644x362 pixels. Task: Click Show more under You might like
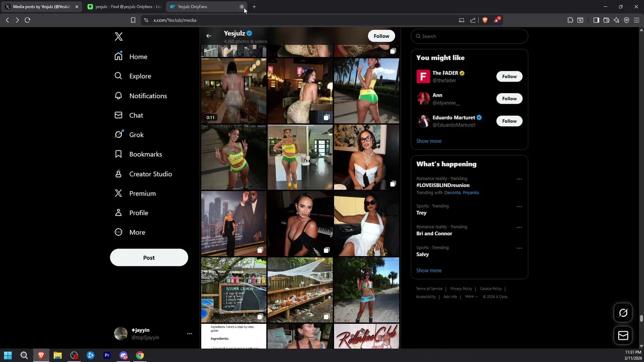[429, 141]
